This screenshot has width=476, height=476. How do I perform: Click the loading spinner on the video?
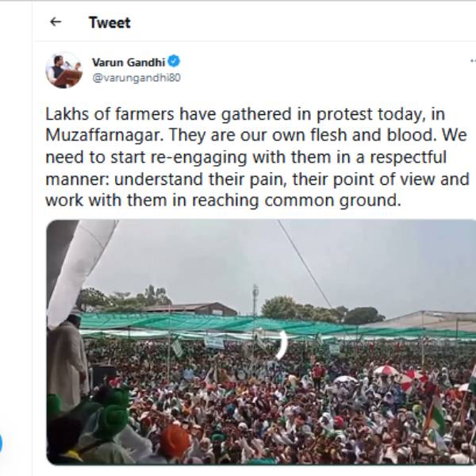pyautogui.click(x=281, y=344)
